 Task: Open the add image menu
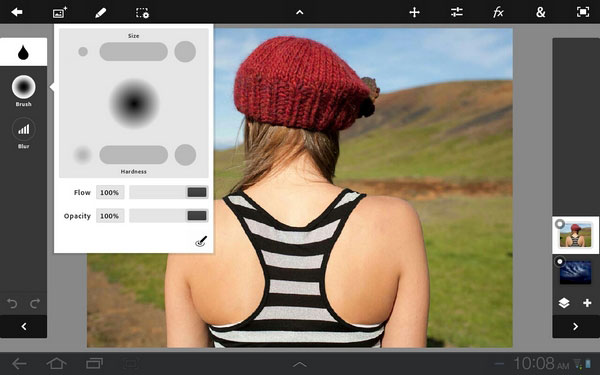59,12
